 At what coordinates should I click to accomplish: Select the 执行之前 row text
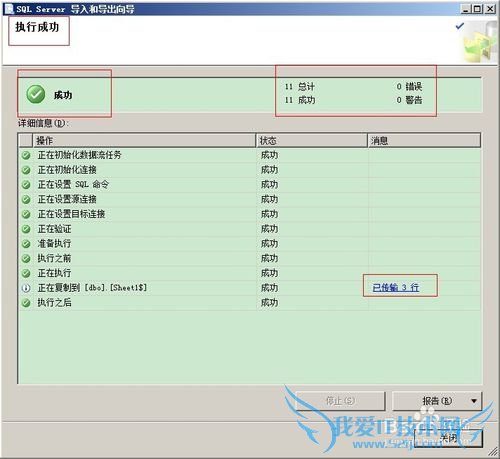pyautogui.click(x=54, y=258)
